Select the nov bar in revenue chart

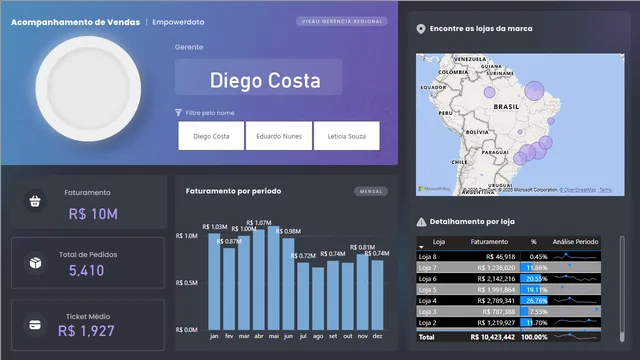(x=362, y=292)
